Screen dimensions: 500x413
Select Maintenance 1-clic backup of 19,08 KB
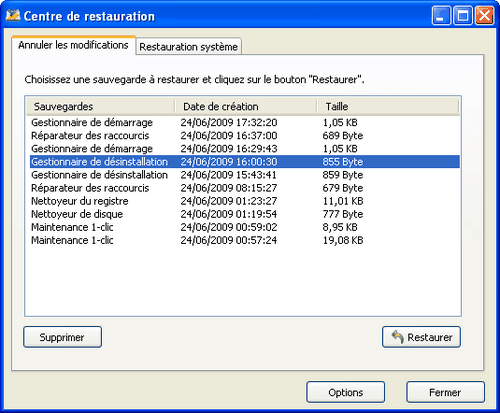coord(245,240)
